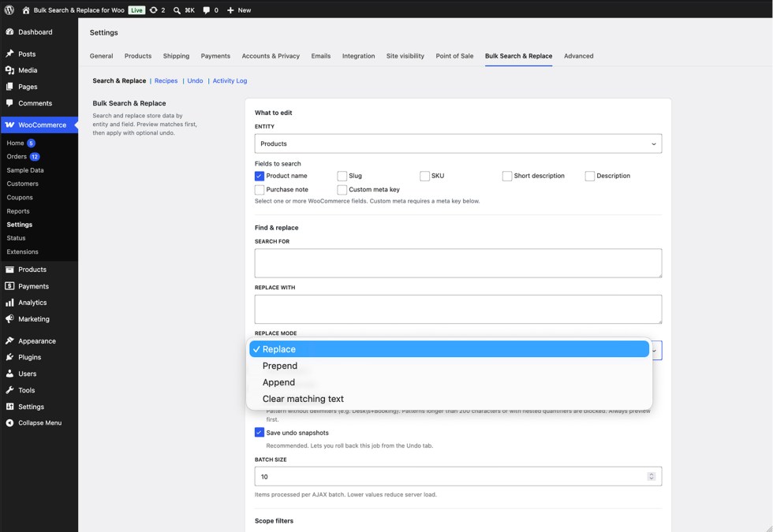
Task: Click the Tools wrench icon
Action: click(9, 390)
